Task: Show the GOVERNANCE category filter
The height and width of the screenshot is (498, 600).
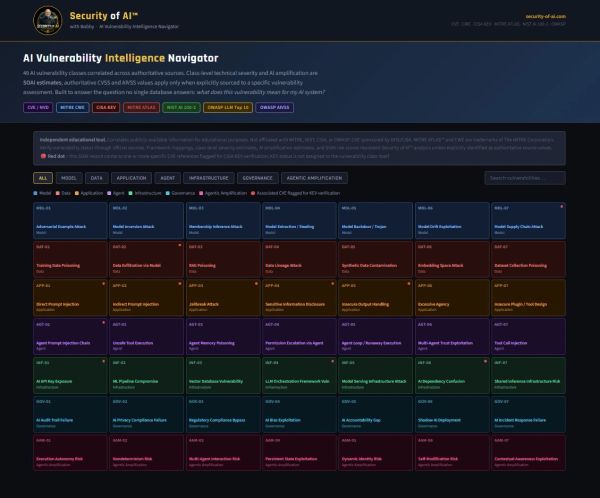Action: click(258, 178)
